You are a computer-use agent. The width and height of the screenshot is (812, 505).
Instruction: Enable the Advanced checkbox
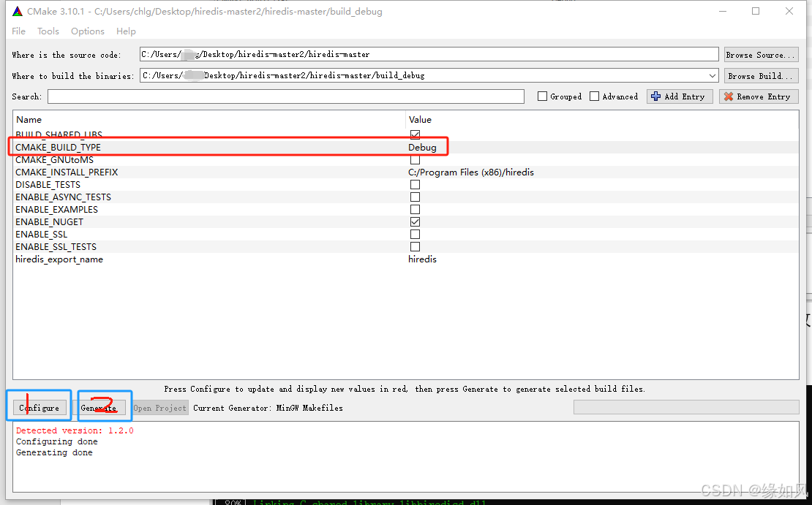(x=595, y=96)
